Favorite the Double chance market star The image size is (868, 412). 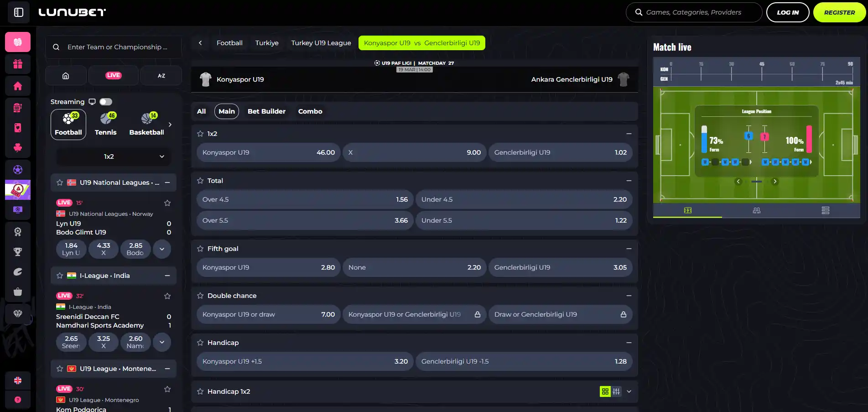tap(200, 296)
